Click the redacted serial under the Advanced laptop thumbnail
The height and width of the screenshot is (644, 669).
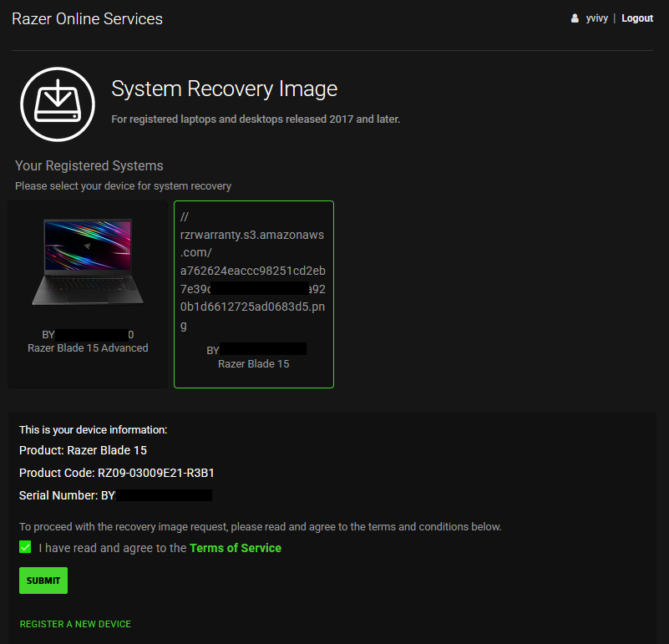[88, 333]
